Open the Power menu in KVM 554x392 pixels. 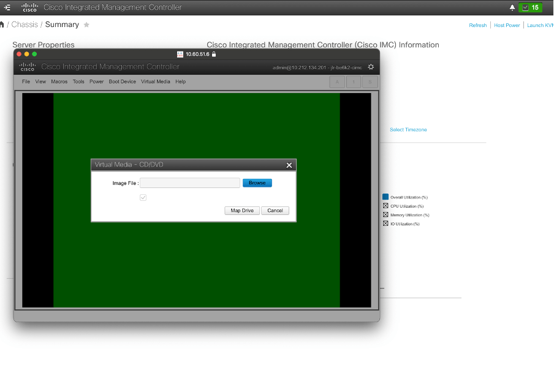pyautogui.click(x=96, y=81)
